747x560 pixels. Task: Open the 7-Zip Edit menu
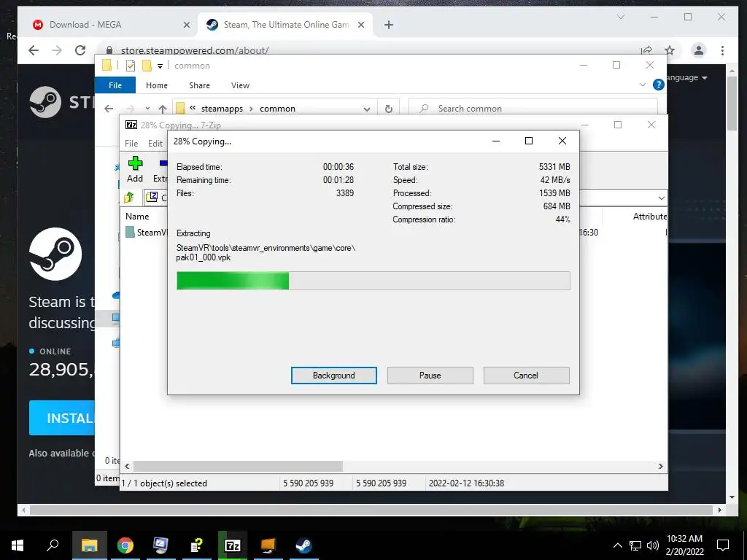(155, 144)
